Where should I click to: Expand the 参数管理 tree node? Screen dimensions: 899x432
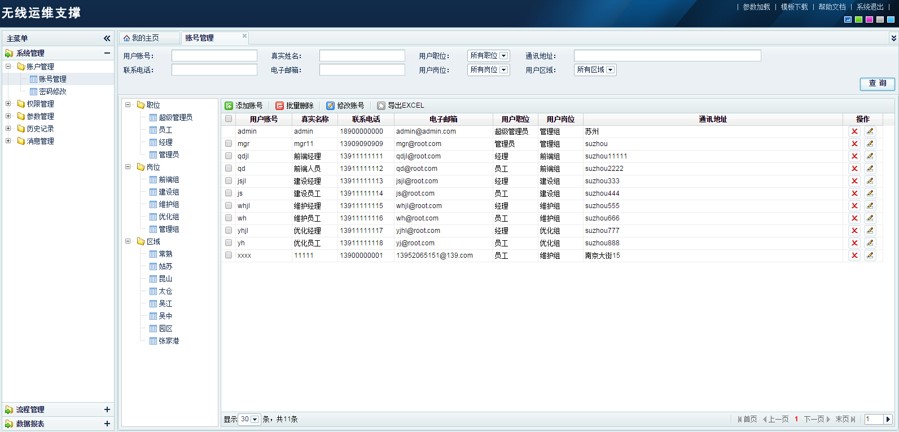tap(9, 116)
